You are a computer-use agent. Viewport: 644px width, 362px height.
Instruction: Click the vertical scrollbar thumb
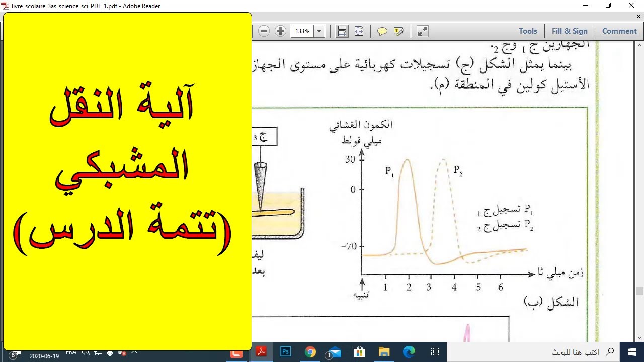pos(639,291)
